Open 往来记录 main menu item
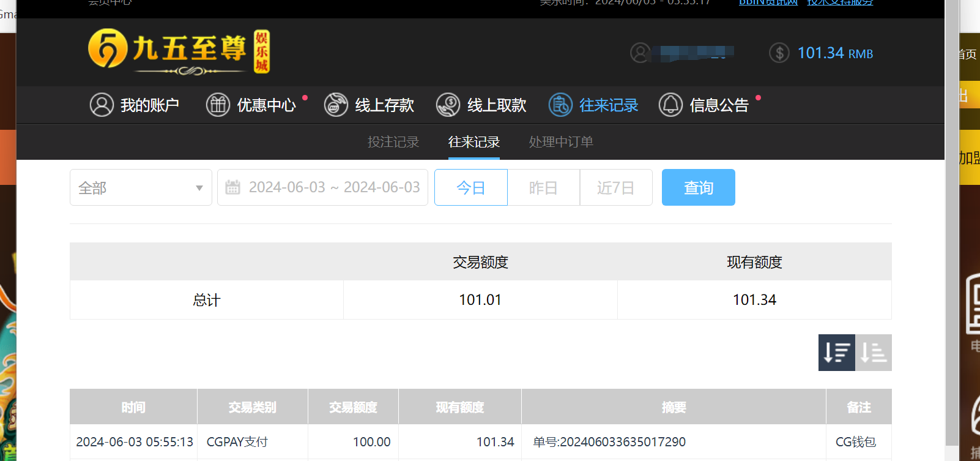The image size is (980, 461). coord(593,105)
